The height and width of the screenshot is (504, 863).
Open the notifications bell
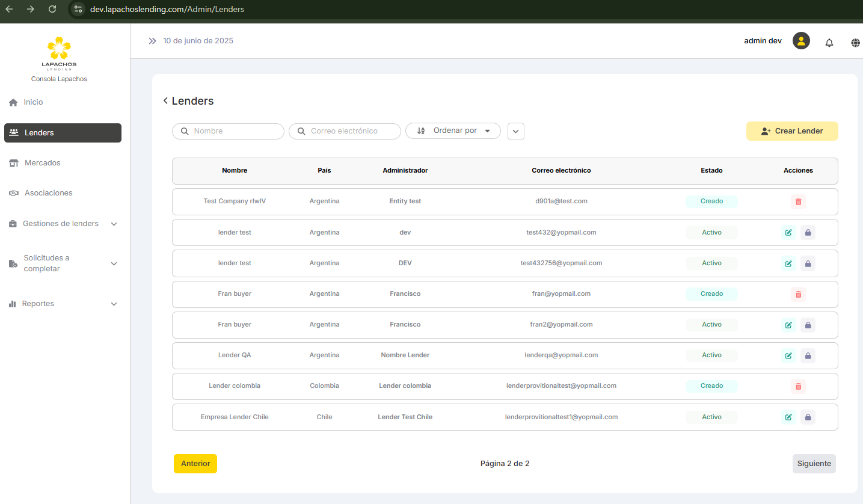829,43
